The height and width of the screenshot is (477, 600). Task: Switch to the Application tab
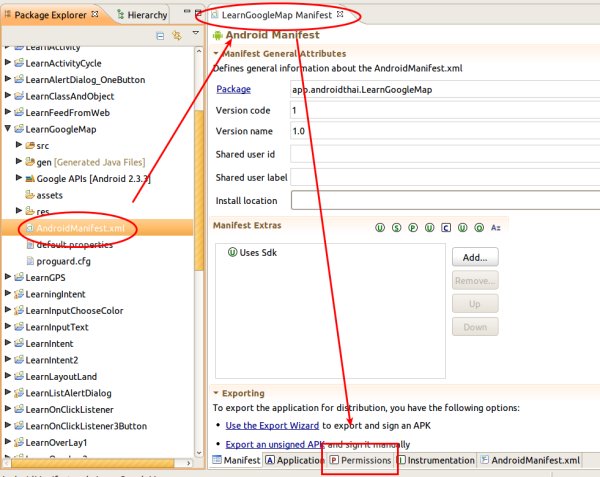[294, 460]
